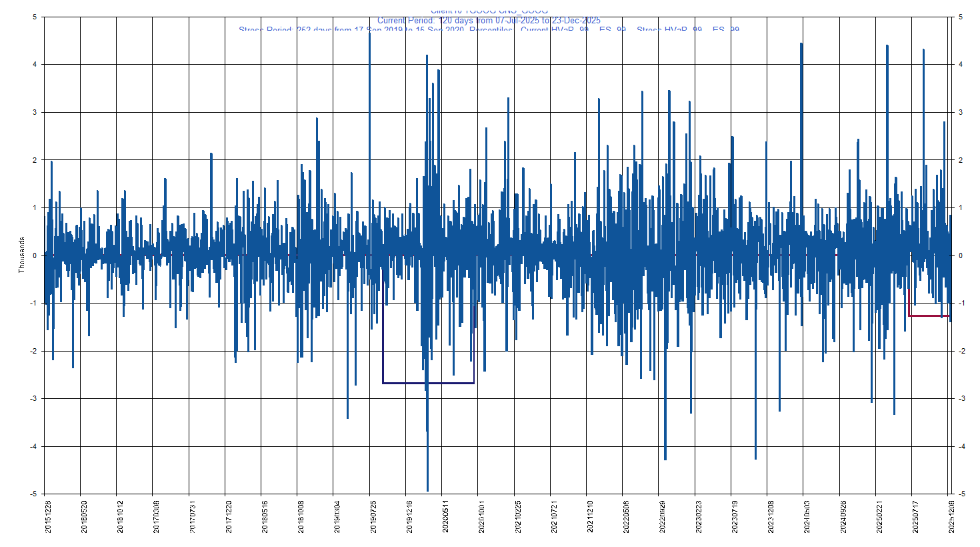Click the right y-axis label 3

coord(961,112)
